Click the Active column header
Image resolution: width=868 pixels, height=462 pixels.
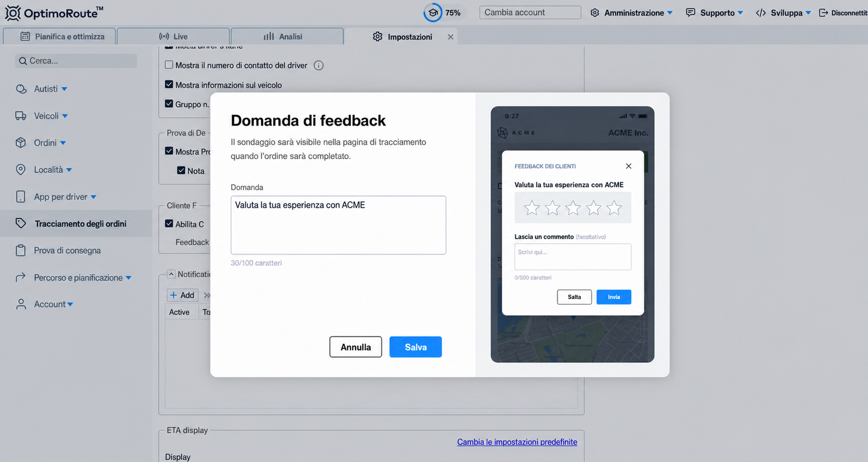[x=179, y=312]
